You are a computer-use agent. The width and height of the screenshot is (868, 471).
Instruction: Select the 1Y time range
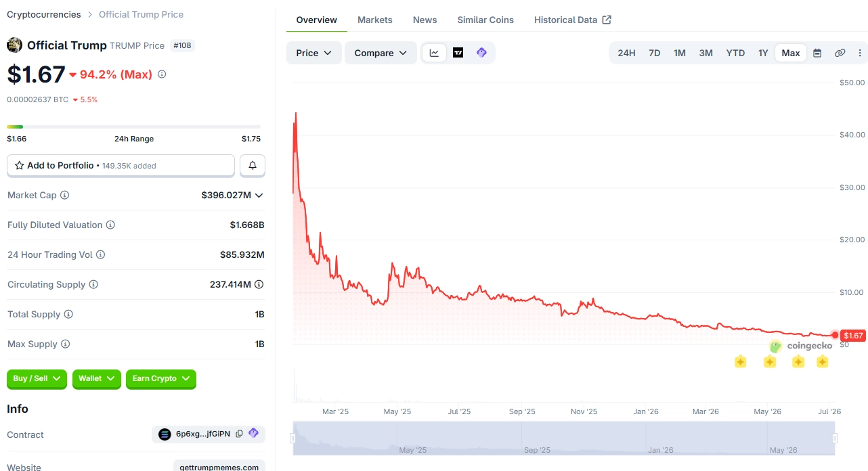click(x=763, y=53)
